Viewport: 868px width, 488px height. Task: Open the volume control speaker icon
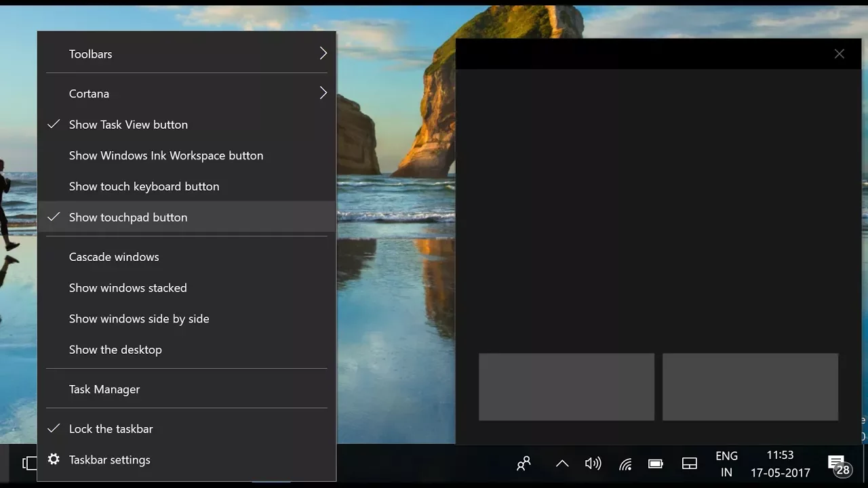[593, 464]
